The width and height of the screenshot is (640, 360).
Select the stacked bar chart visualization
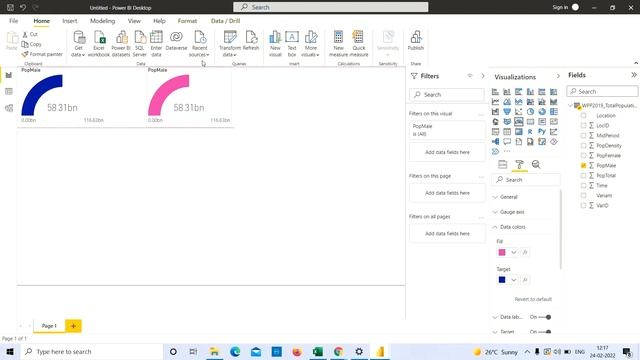(495, 92)
